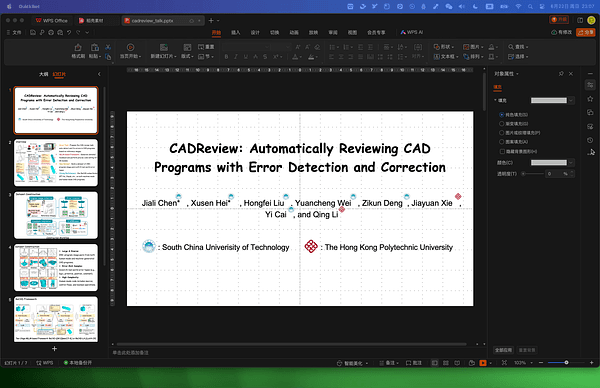The width and height of the screenshot is (600, 388).
Task: Click the Find (查找) magnifier icon
Action: [510, 47]
